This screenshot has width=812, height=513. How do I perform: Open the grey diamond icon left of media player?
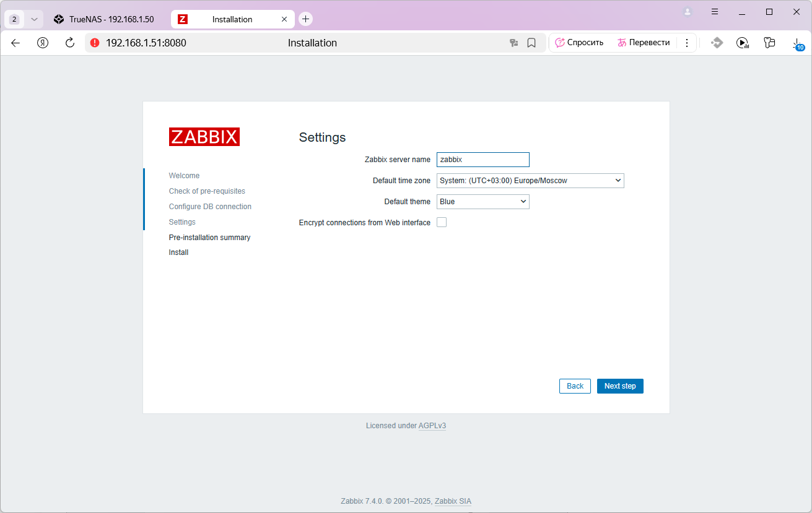pyautogui.click(x=717, y=43)
